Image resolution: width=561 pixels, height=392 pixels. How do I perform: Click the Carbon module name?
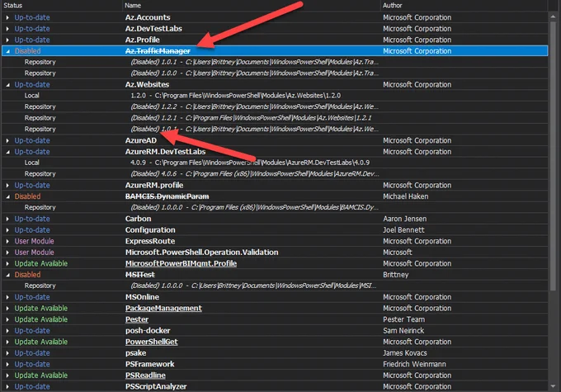click(x=138, y=219)
